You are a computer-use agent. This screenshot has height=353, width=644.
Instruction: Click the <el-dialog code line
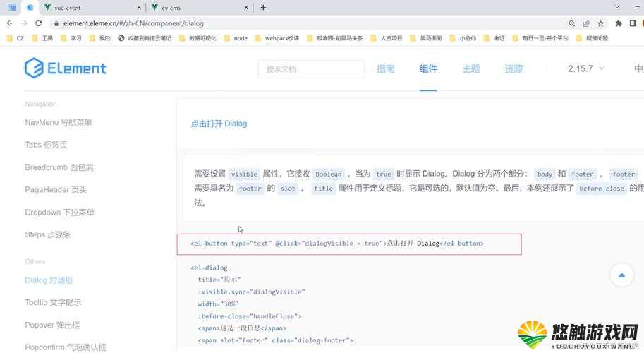click(x=209, y=268)
